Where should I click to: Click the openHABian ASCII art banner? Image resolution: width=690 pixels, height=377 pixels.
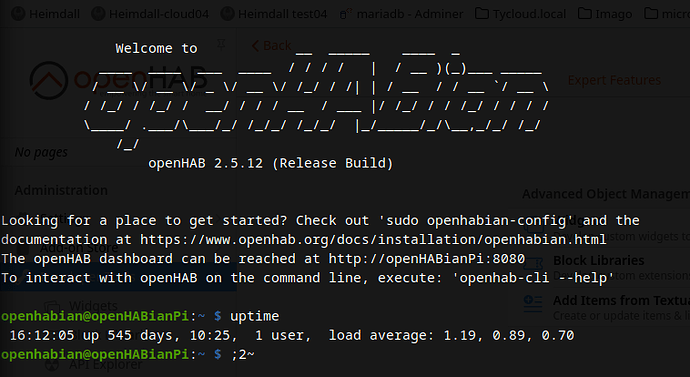tap(316, 101)
